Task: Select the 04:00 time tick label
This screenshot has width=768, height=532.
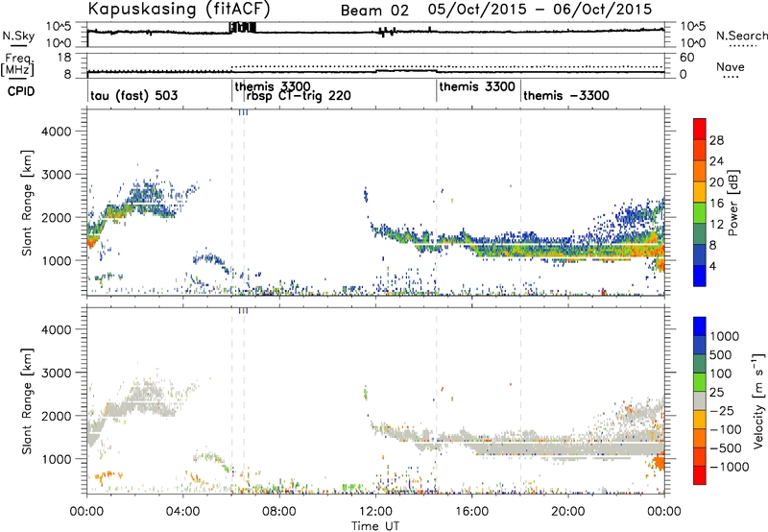Action: [x=182, y=512]
